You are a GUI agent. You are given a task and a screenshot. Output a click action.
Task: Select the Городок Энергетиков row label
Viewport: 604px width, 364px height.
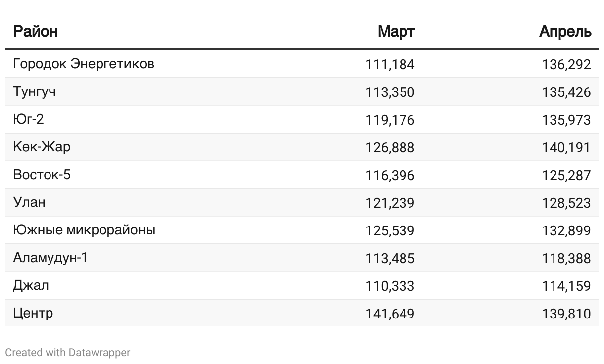(84, 64)
